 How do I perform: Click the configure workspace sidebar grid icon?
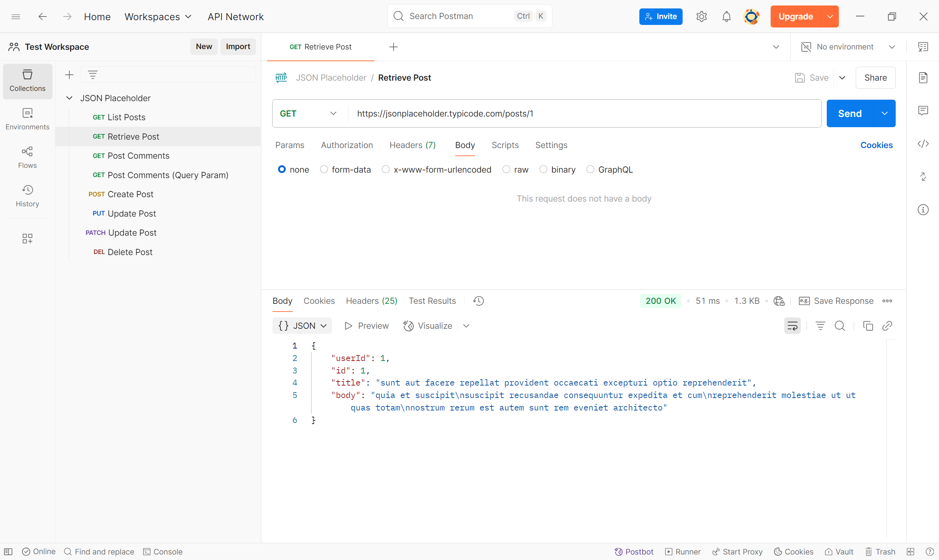point(28,239)
